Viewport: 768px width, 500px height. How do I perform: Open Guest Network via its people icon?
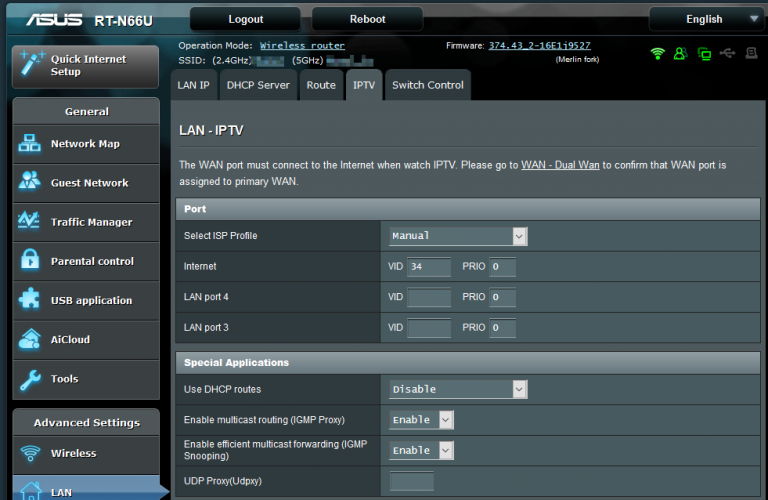click(x=30, y=183)
